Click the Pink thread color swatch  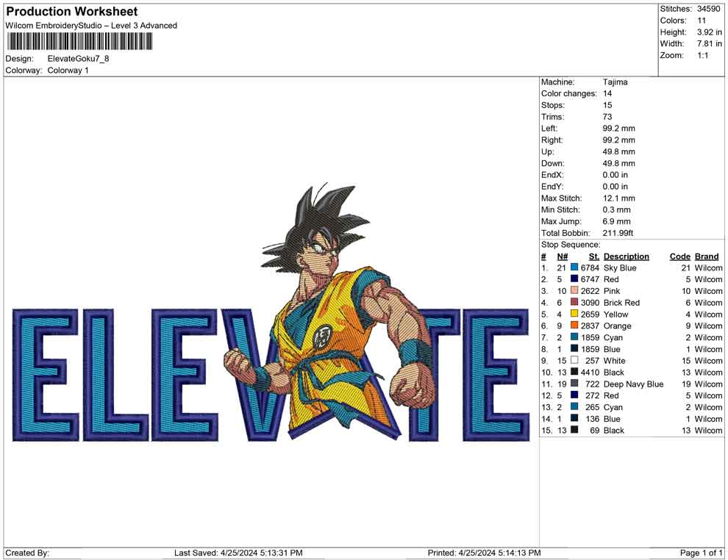tap(574, 291)
